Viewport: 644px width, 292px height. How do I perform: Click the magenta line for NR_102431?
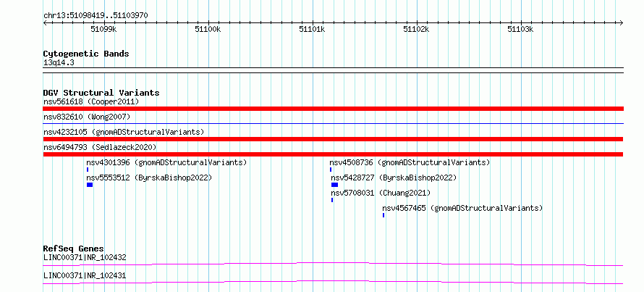(x=333, y=282)
